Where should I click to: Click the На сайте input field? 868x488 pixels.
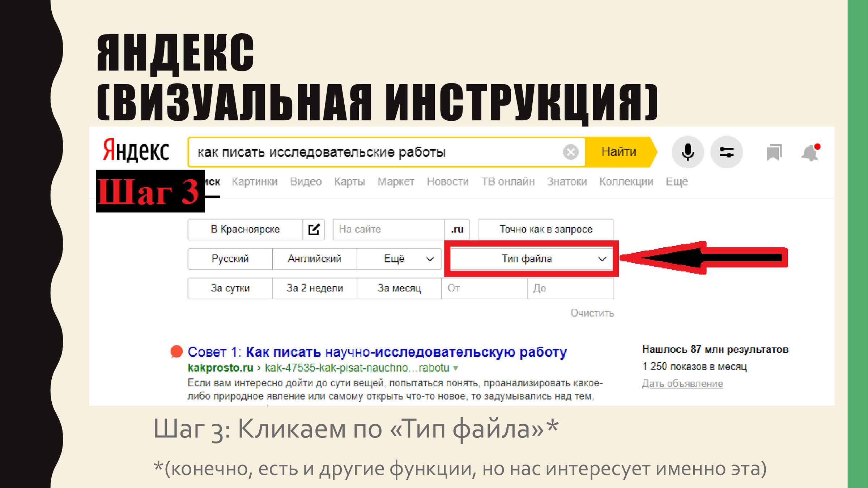388,230
